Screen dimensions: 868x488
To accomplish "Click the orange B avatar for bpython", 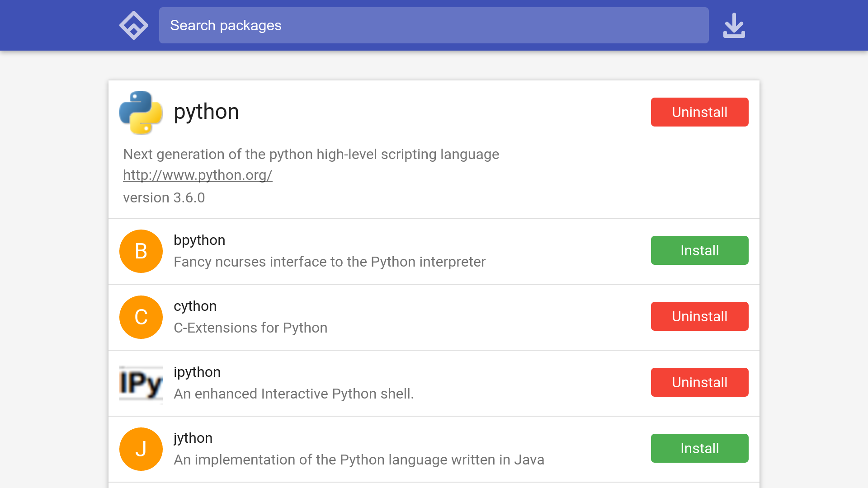I will (141, 251).
